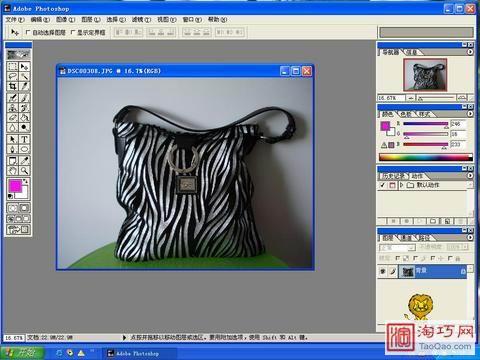Select the Hand tool

pos(13,171)
